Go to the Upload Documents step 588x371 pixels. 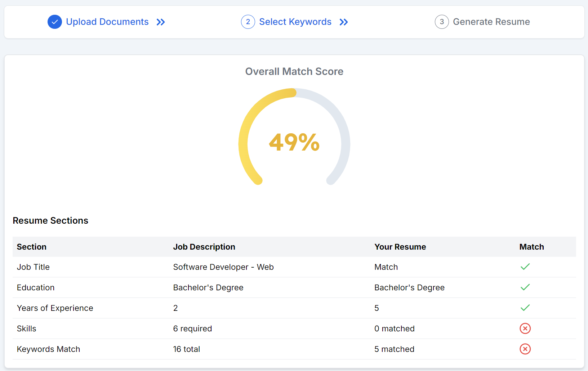[x=107, y=22]
